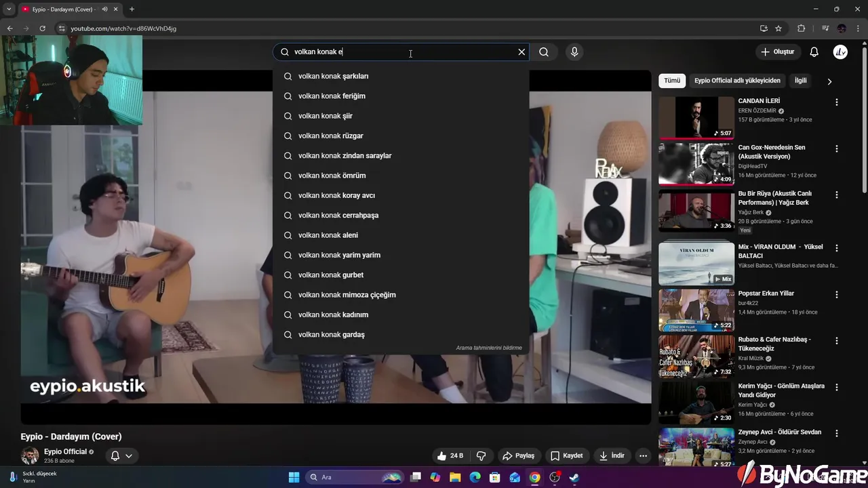The image size is (868, 488).
Task: Open Microsoft Edge from taskbar
Action: [475, 477]
